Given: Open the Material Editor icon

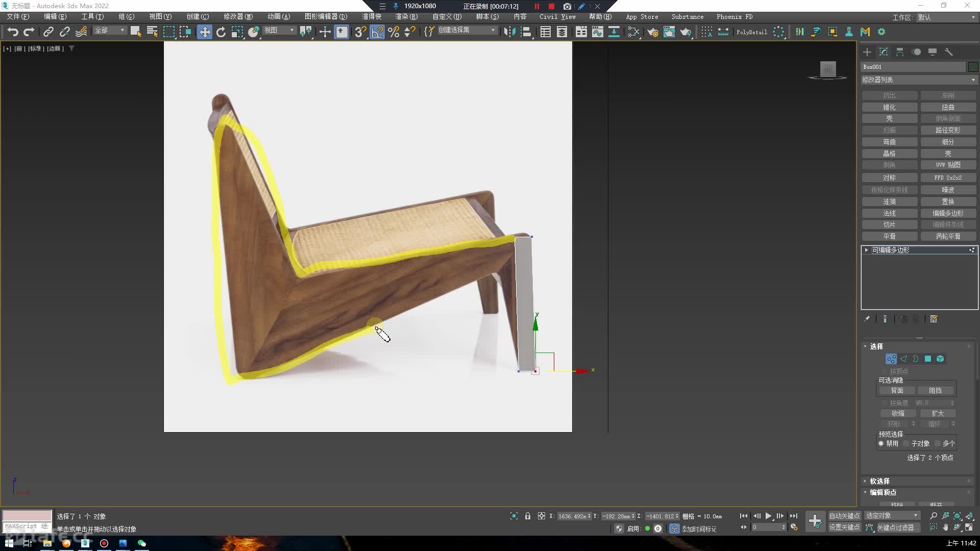Looking at the screenshot, I should pos(633,32).
